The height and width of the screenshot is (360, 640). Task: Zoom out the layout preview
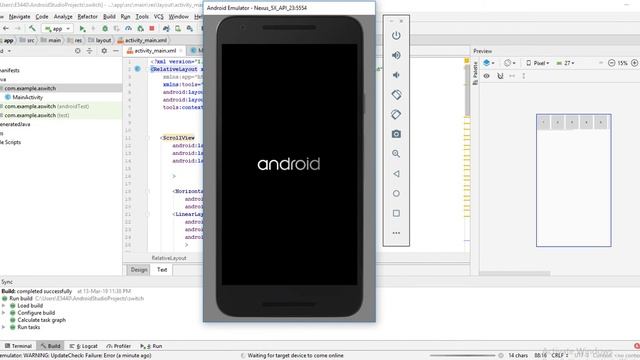pos(611,63)
